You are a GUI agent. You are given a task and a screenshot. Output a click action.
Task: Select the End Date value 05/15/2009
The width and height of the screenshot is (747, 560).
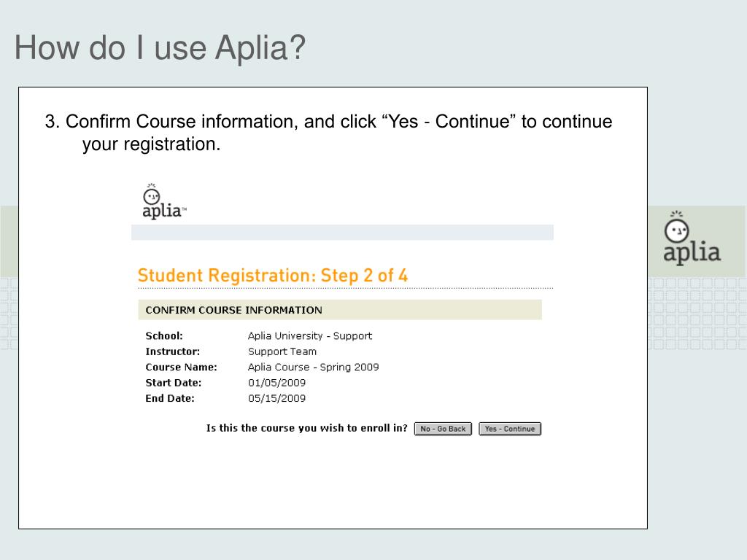[x=276, y=399]
